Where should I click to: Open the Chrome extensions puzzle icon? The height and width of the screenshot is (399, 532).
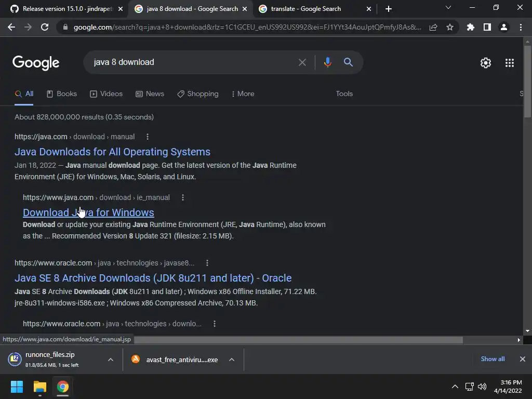click(471, 27)
